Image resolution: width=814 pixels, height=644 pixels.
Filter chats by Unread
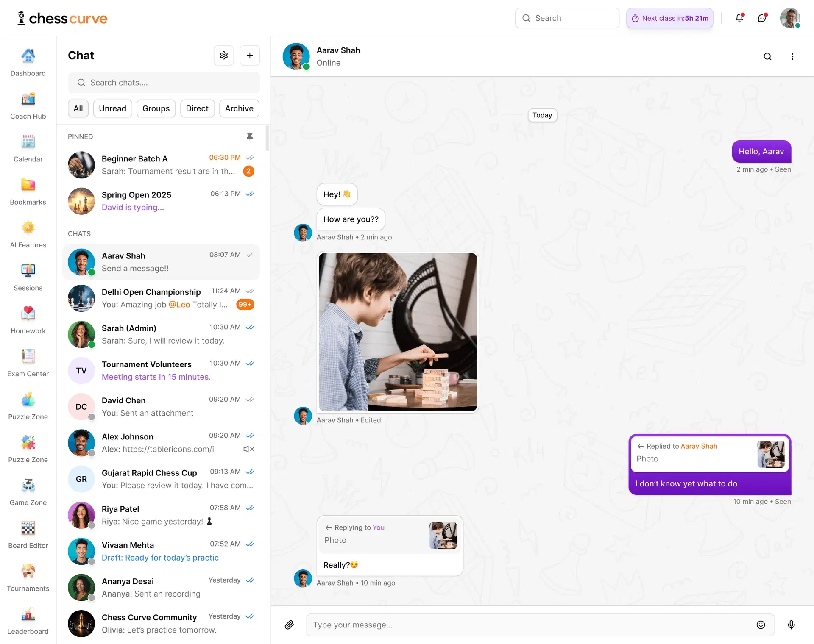click(x=112, y=108)
